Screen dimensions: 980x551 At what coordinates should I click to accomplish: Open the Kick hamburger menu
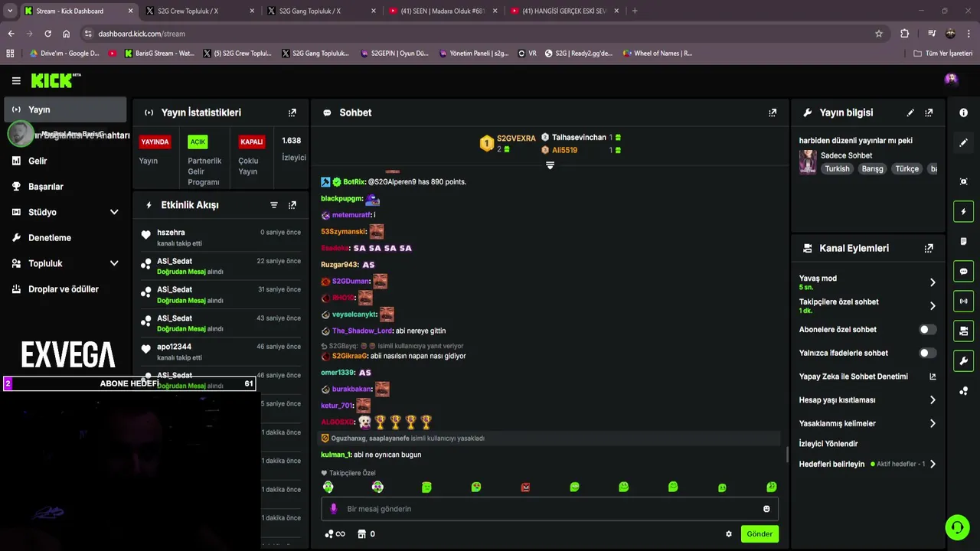click(16, 80)
